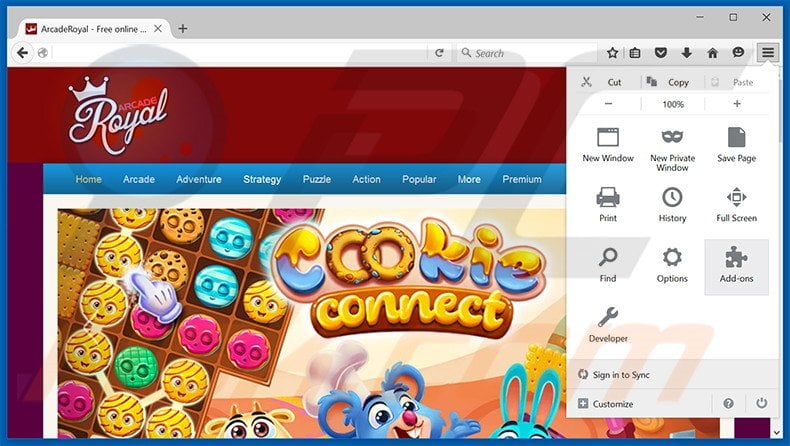790x446 pixels.
Task: Open a New Private Window
Action: pyautogui.click(x=672, y=149)
